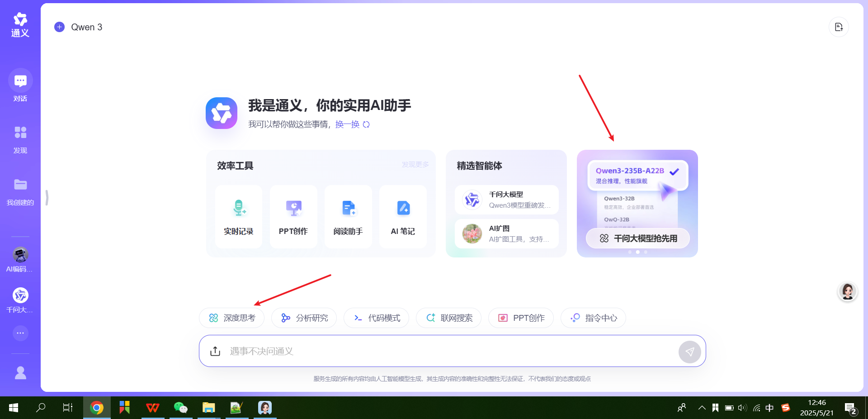Open the 指令中心 command center
This screenshot has height=419, width=868.
594,318
